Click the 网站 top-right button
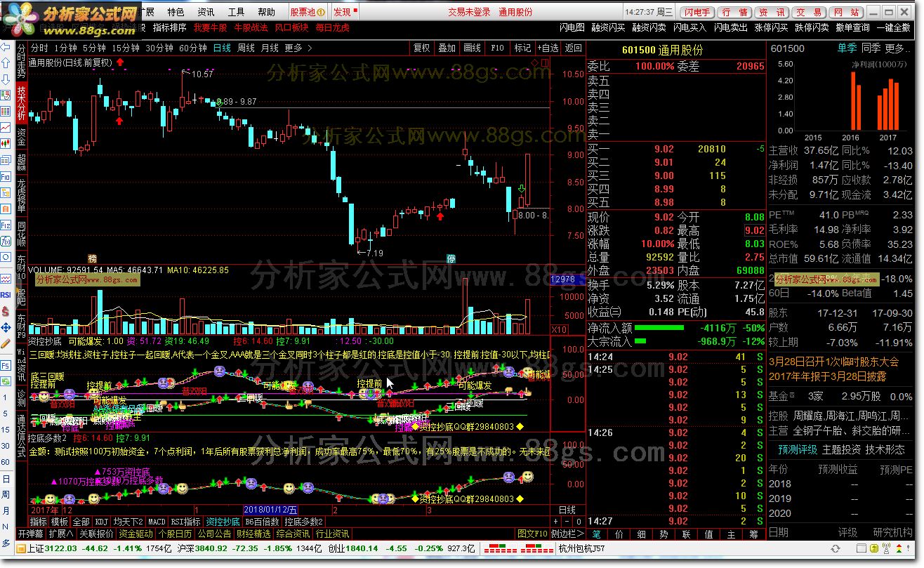Image resolution: width=924 pixels, height=568 pixels. [845, 13]
